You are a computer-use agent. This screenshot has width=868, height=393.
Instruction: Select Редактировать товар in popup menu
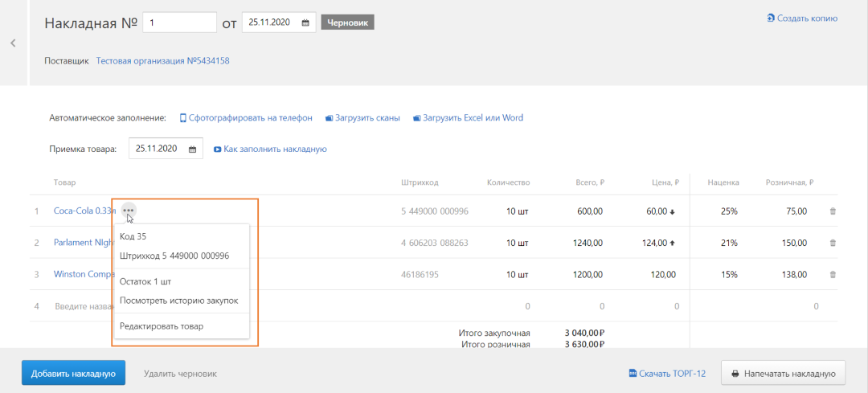tap(162, 326)
